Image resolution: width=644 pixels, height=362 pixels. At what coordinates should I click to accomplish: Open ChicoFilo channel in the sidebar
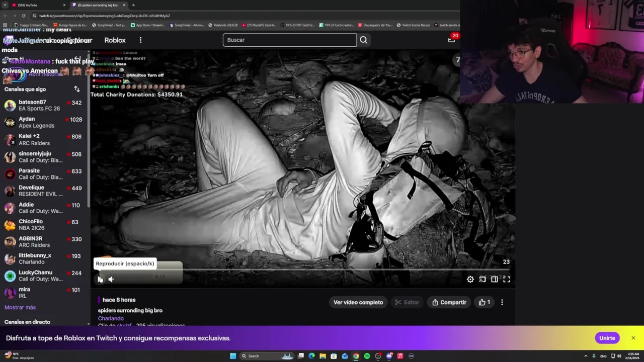44,225
